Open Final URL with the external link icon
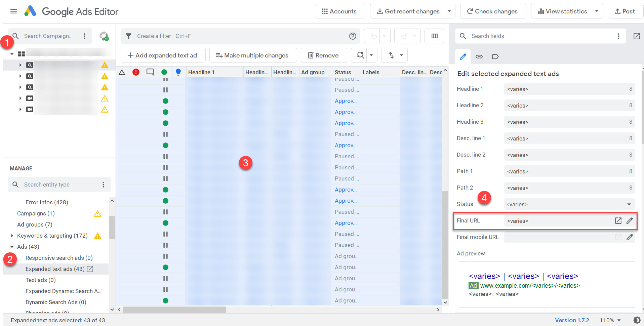 tap(618, 220)
